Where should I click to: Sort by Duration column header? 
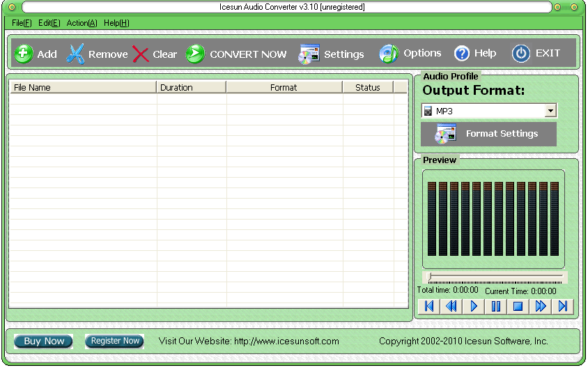pos(192,87)
